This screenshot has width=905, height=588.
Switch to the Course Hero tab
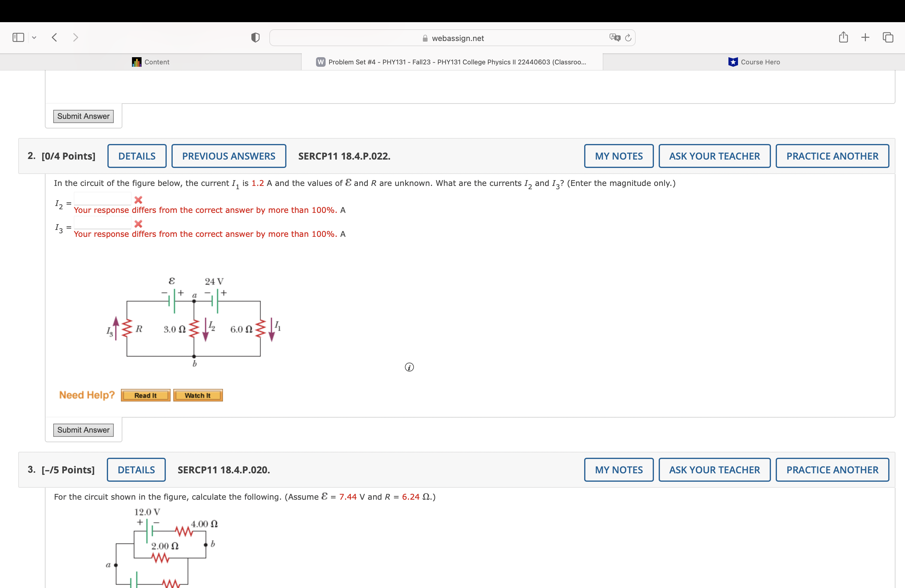point(754,62)
